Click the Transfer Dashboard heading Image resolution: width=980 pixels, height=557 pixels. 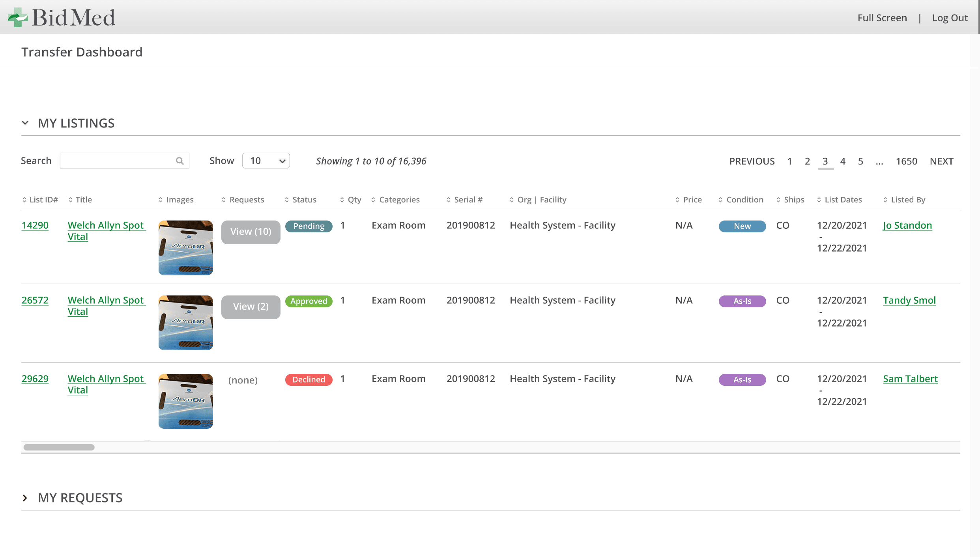(x=82, y=52)
